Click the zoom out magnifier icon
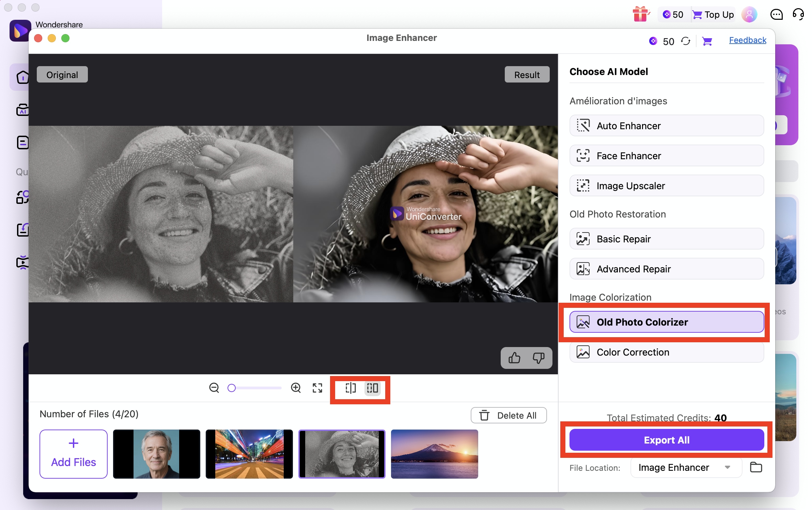 click(214, 388)
